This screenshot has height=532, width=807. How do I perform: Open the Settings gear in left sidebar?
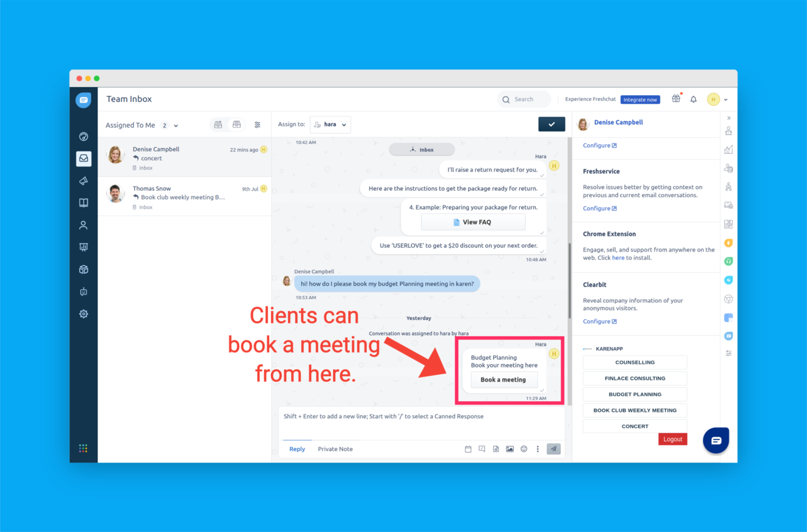(x=83, y=314)
